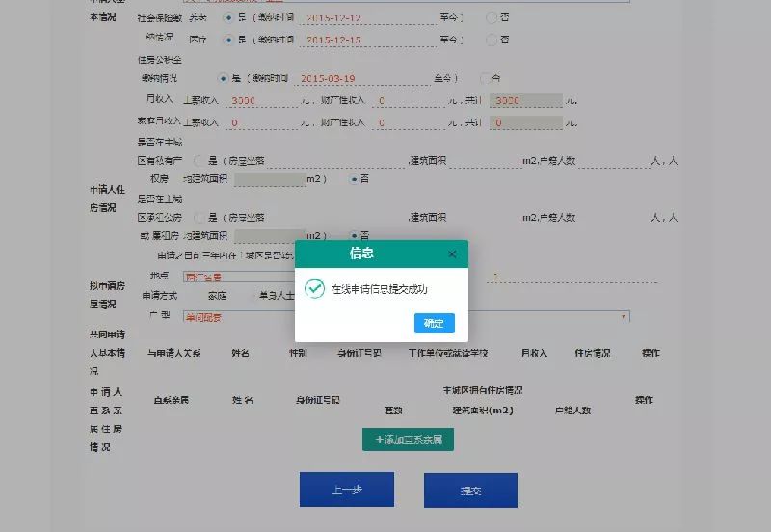
Task: Close the 信息 dialog with the X
Action: tap(452, 253)
